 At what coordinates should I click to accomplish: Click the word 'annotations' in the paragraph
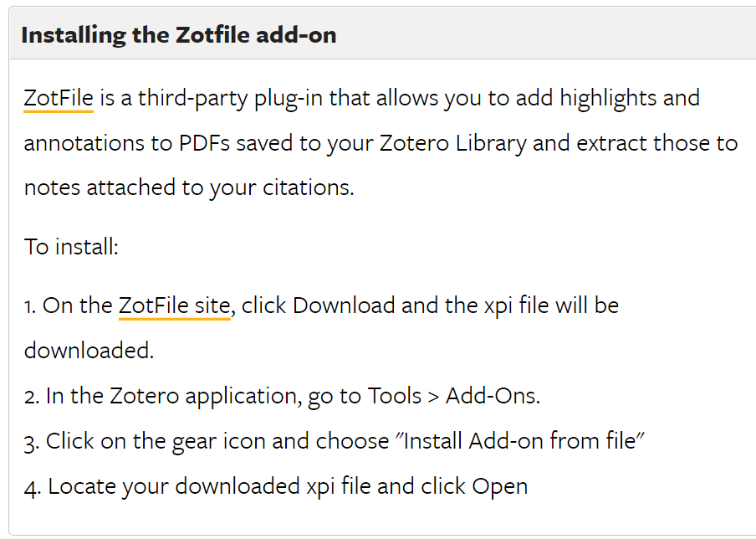(84, 143)
